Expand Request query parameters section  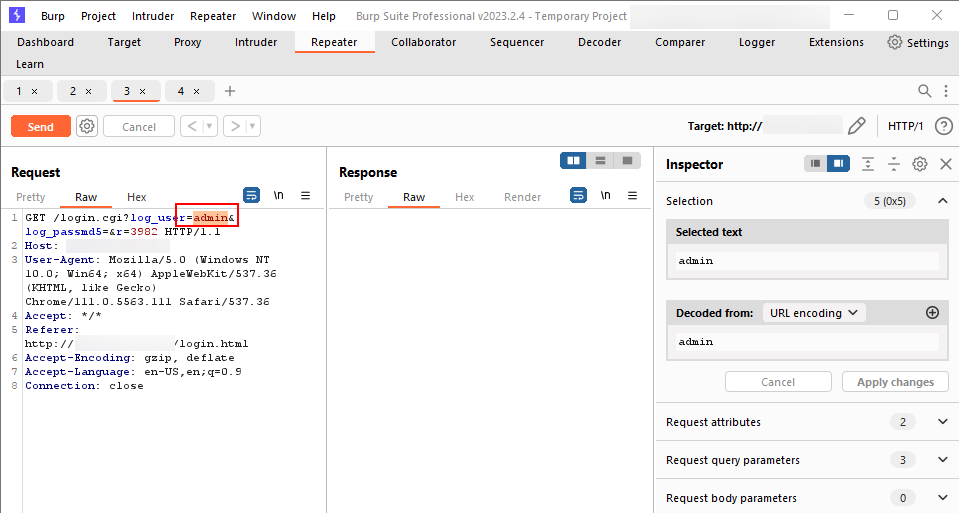click(x=942, y=459)
